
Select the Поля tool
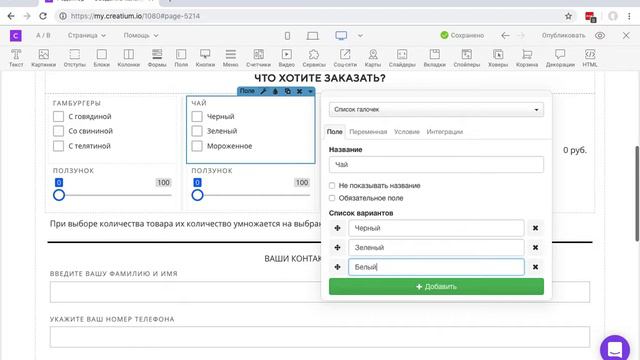click(x=181, y=58)
